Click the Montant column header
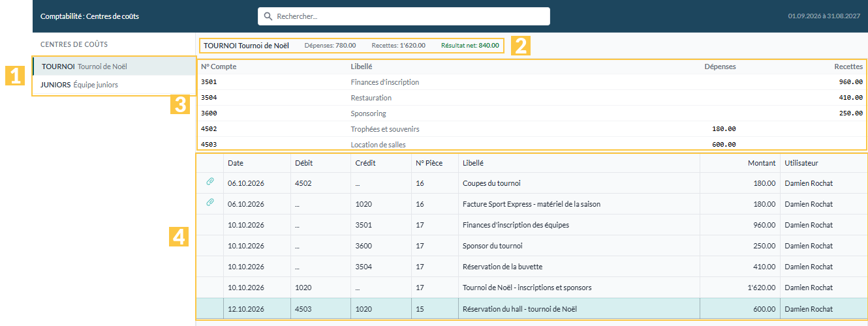The image size is (868, 326). (x=762, y=163)
